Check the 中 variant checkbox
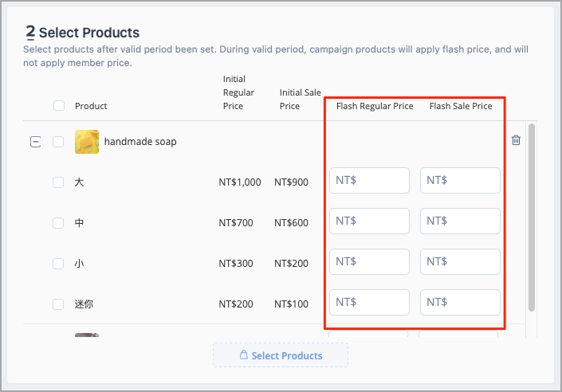 (58, 223)
